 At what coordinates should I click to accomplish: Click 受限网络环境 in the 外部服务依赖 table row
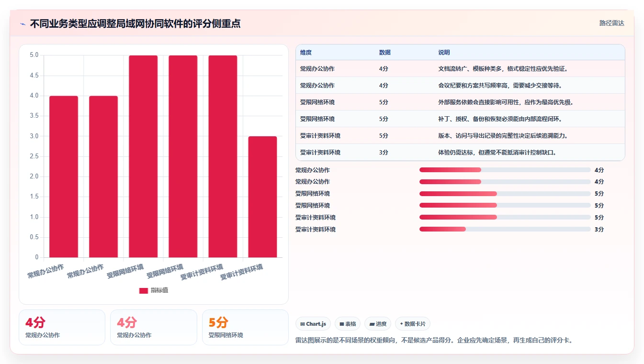tap(317, 102)
